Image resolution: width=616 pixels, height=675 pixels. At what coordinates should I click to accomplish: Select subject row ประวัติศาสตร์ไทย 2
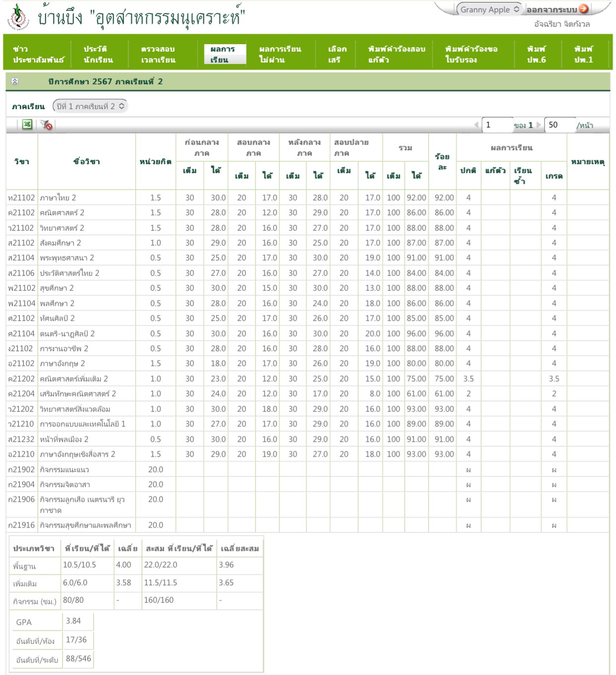pyautogui.click(x=308, y=273)
